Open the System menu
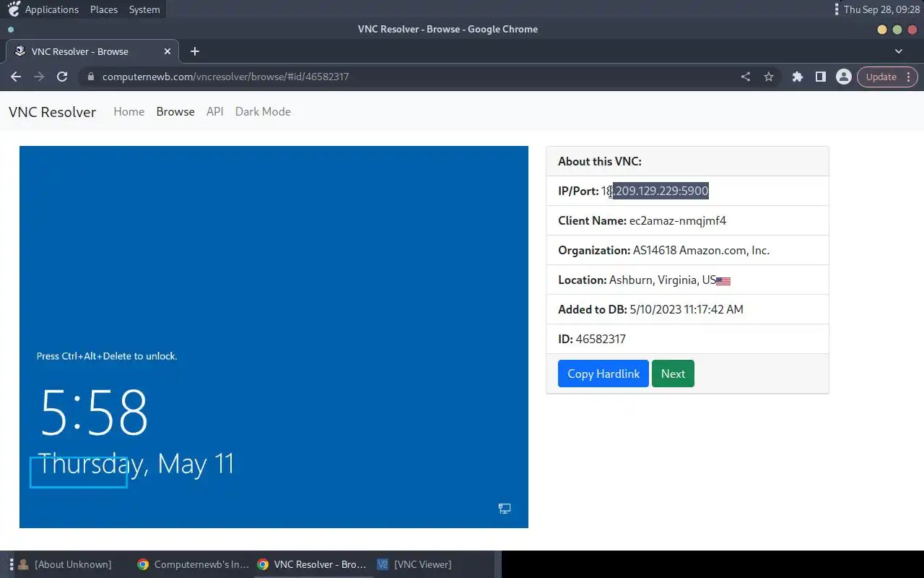 coord(144,9)
